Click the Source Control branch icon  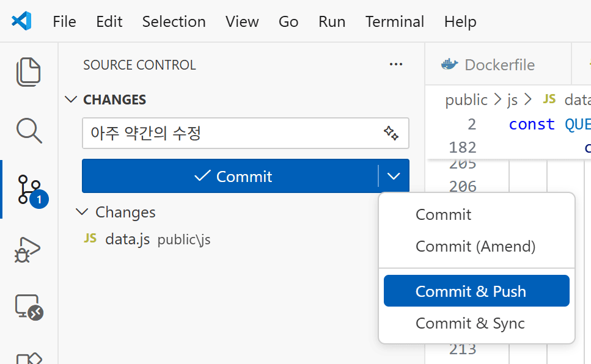[28, 189]
